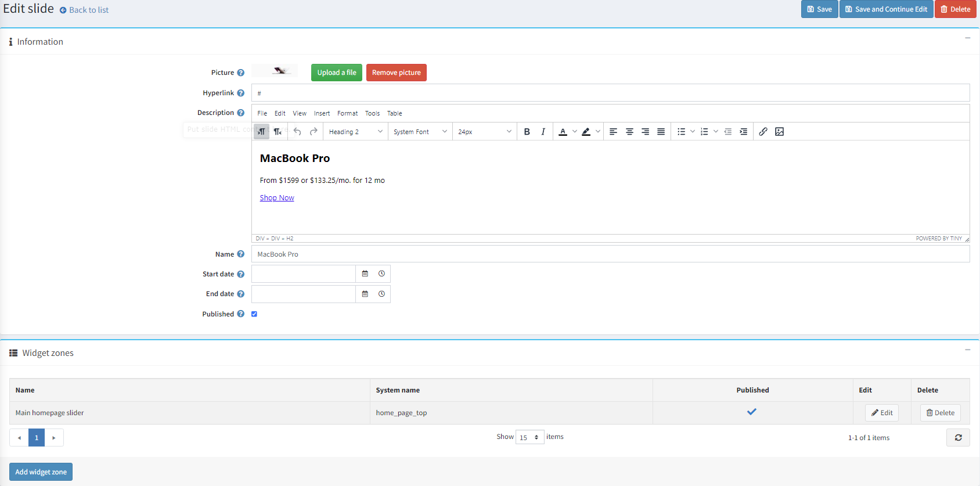Redo edit in description editor
Screen dimensions: 980x486
[x=314, y=132]
